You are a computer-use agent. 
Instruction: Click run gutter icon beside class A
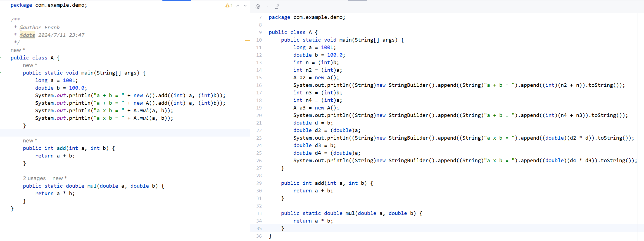pyautogui.click(x=1, y=58)
